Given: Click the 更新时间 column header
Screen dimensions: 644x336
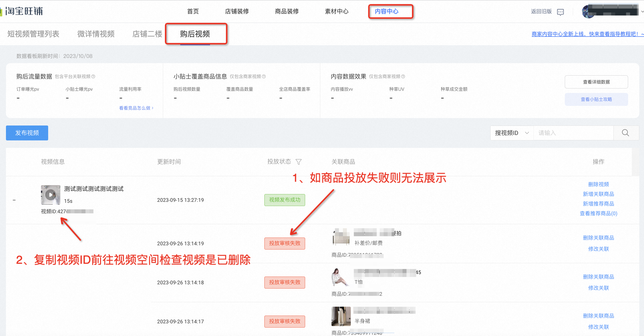Looking at the screenshot, I should coord(169,162).
